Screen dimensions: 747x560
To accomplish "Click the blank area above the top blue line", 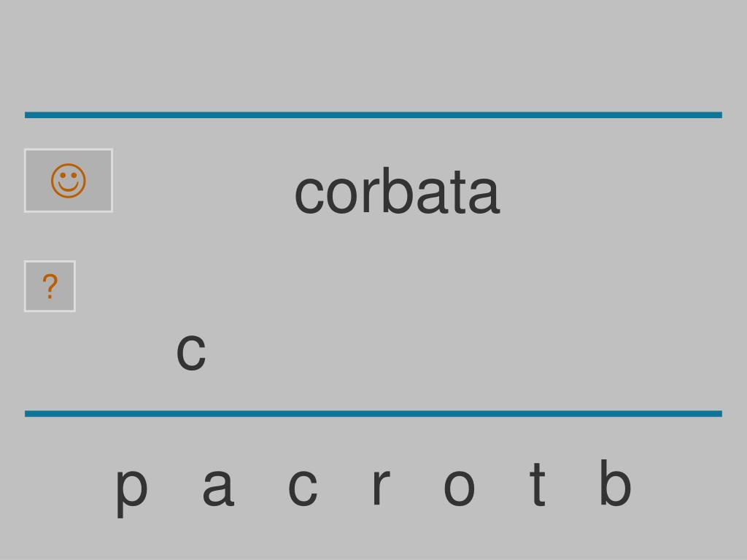I will tap(373, 55).
